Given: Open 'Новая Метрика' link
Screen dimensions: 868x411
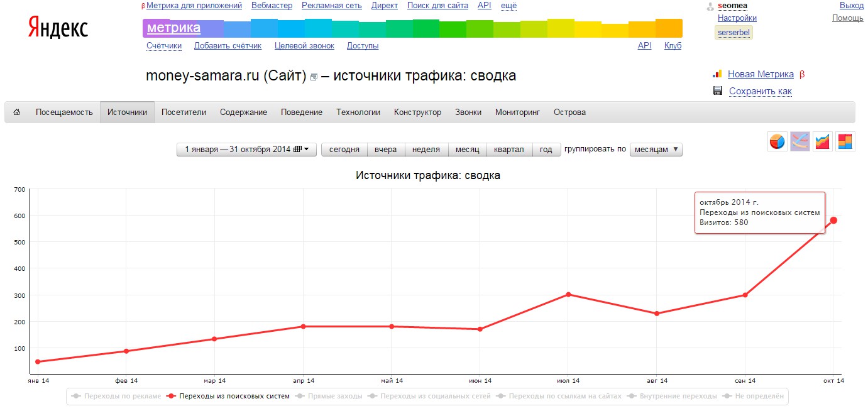Looking at the screenshot, I should point(761,74).
